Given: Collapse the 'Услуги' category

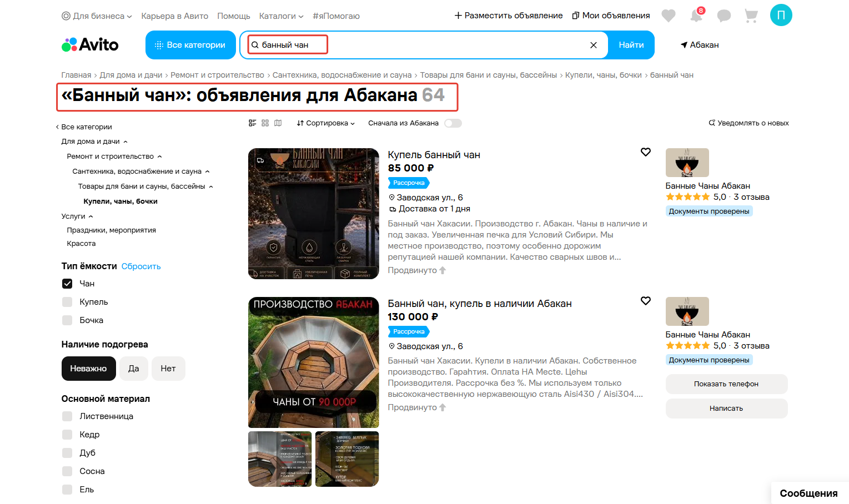Looking at the screenshot, I should (91, 216).
